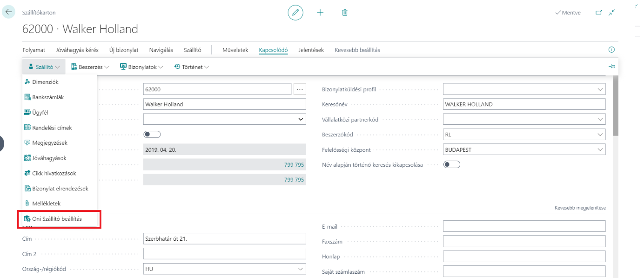Select Kapcsolódó tab

273,50
